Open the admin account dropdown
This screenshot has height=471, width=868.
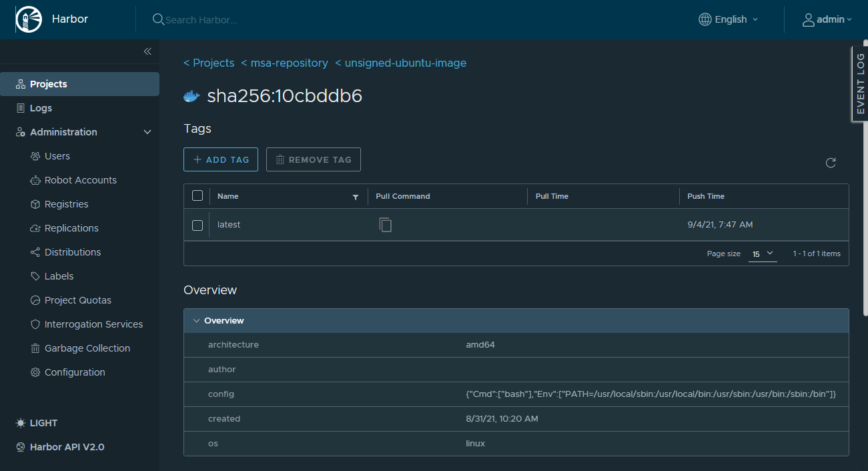tap(827, 19)
